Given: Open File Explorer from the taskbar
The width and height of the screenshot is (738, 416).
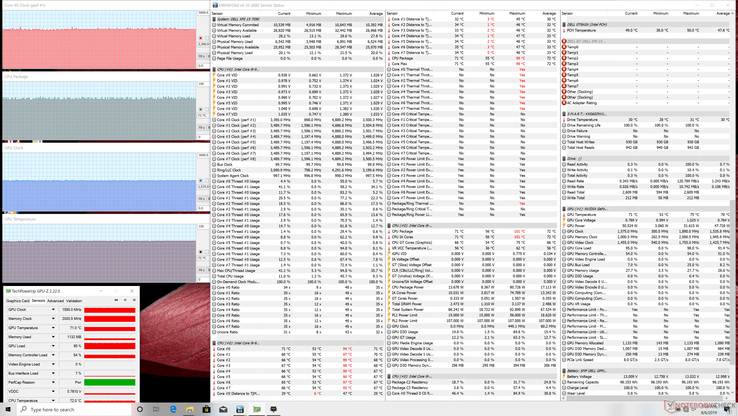Looking at the screenshot, I should click(190, 409).
